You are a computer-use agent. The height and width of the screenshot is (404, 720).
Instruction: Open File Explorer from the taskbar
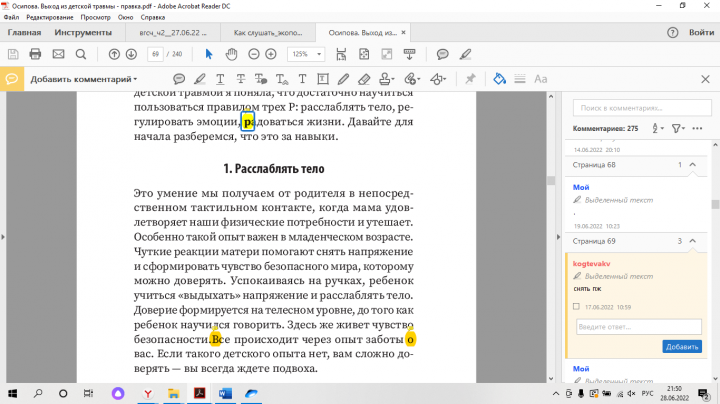[174, 393]
